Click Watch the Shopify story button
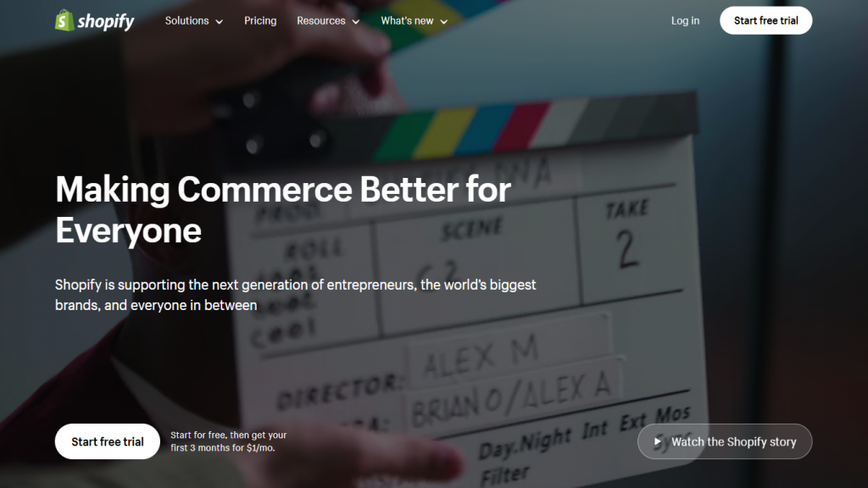The width and height of the screenshot is (868, 488). (725, 441)
